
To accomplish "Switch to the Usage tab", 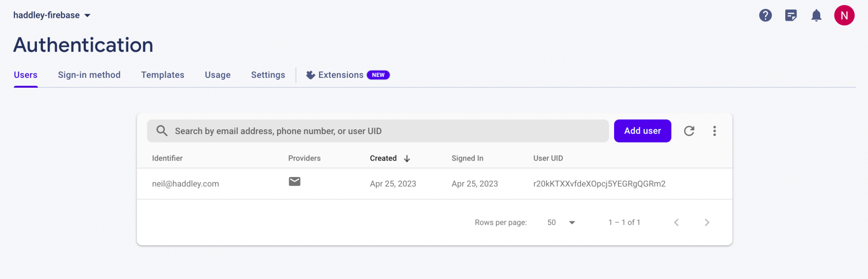I will pyautogui.click(x=217, y=75).
